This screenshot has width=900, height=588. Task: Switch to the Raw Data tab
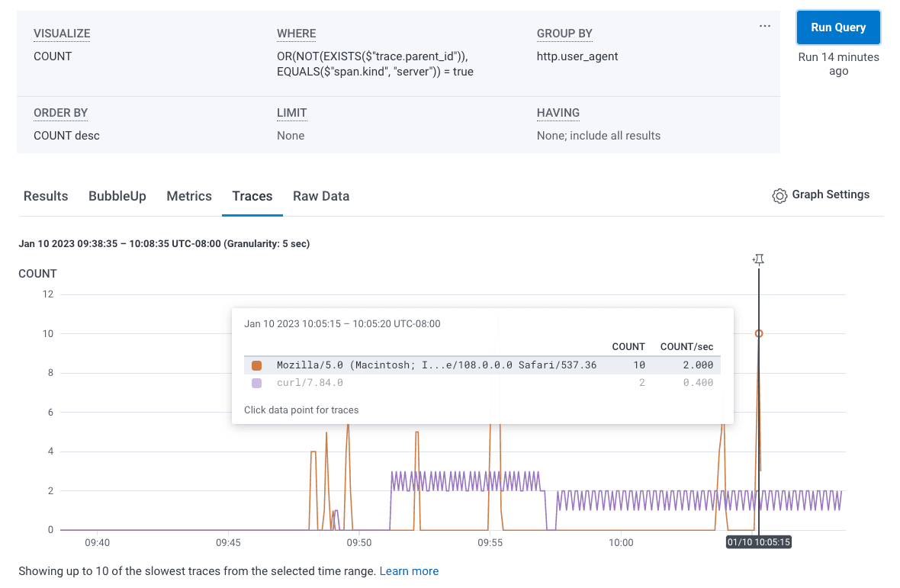(x=320, y=196)
